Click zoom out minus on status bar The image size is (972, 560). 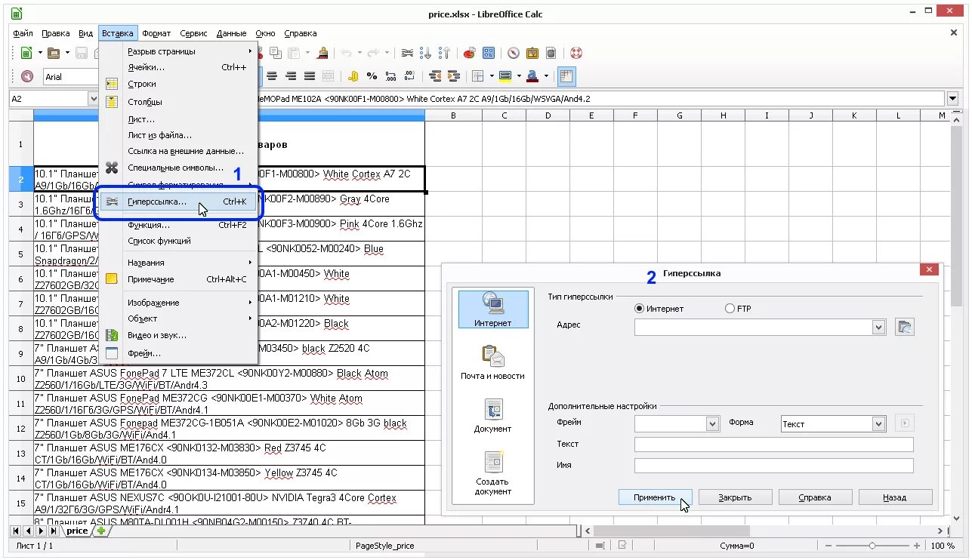point(829,545)
